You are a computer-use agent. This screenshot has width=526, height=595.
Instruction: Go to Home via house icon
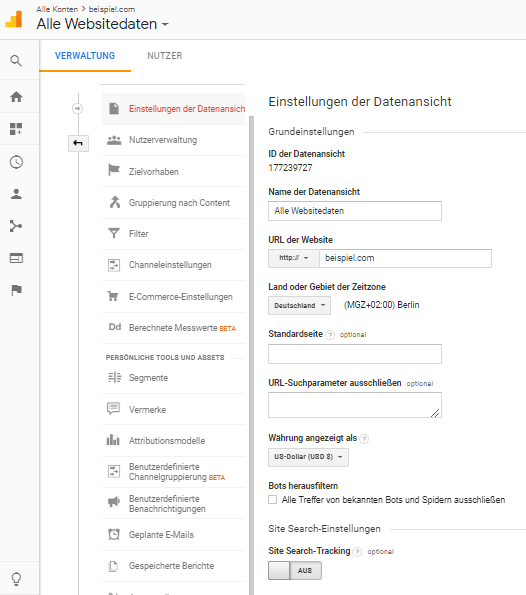(16, 97)
